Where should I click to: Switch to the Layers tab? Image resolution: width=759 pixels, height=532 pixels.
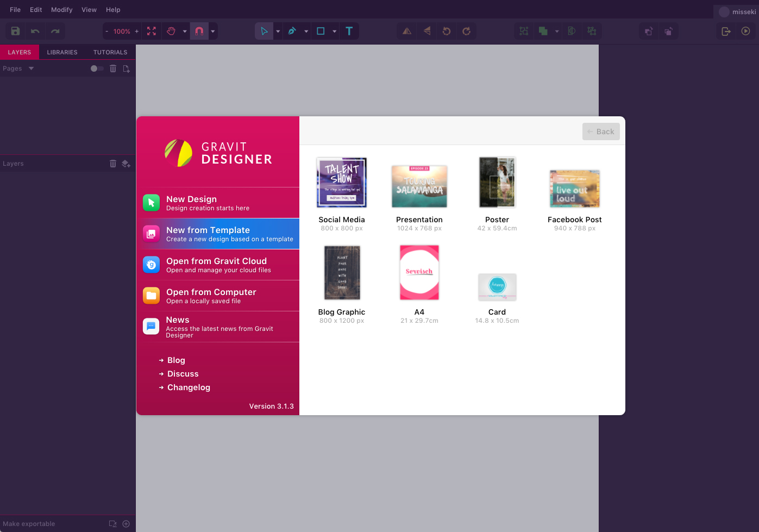coord(20,52)
